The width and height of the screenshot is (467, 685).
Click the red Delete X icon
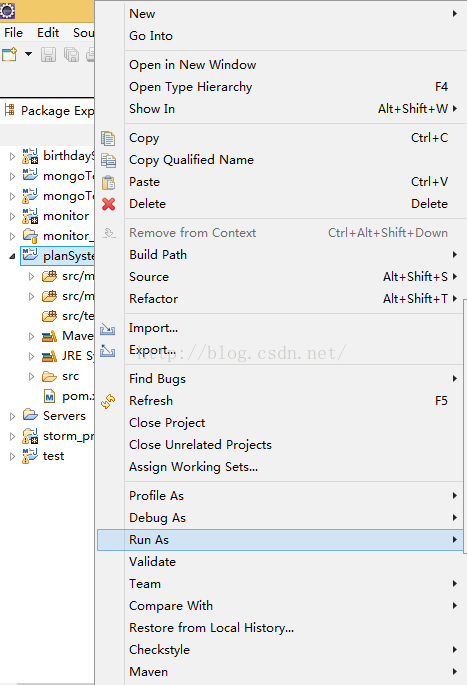click(108, 204)
